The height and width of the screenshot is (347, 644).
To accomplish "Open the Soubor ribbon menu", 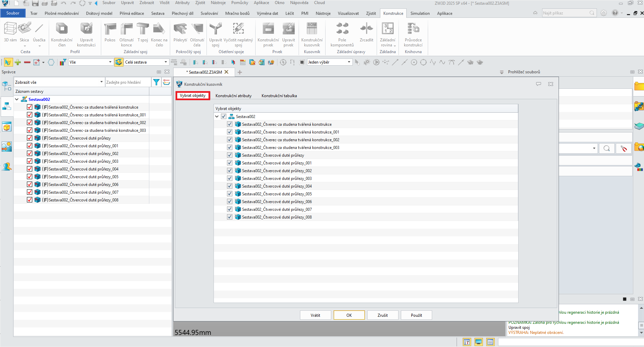I will tap(13, 13).
